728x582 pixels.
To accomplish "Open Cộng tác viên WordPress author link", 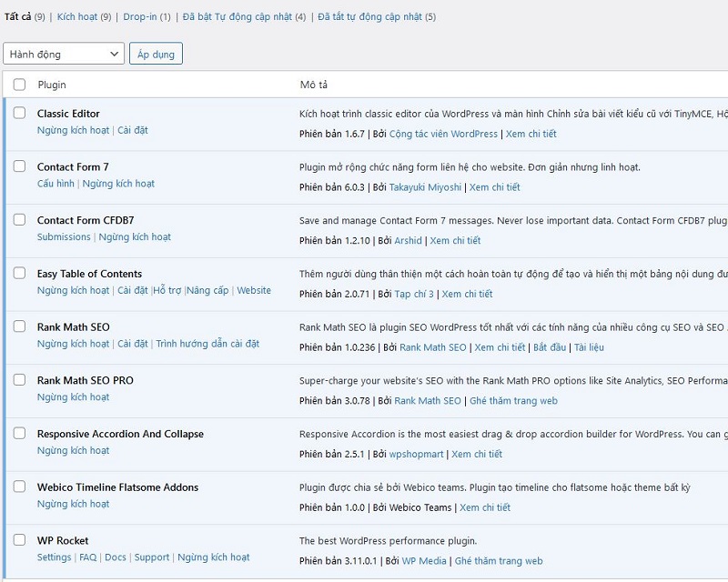I will click(443, 134).
